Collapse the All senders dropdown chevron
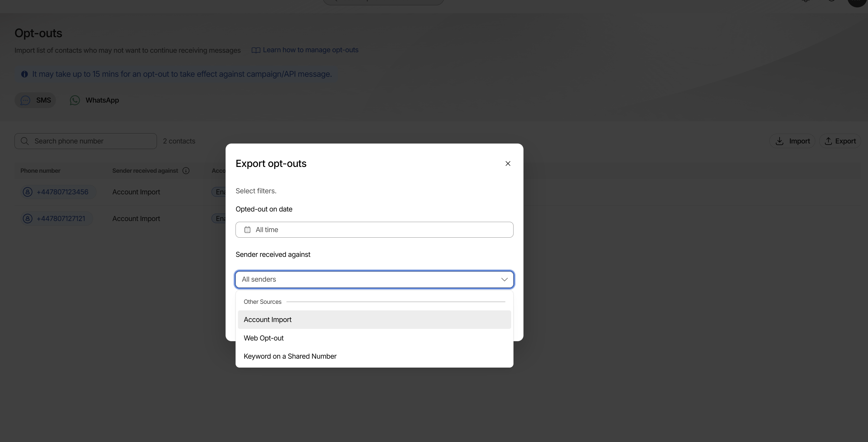 (x=504, y=280)
